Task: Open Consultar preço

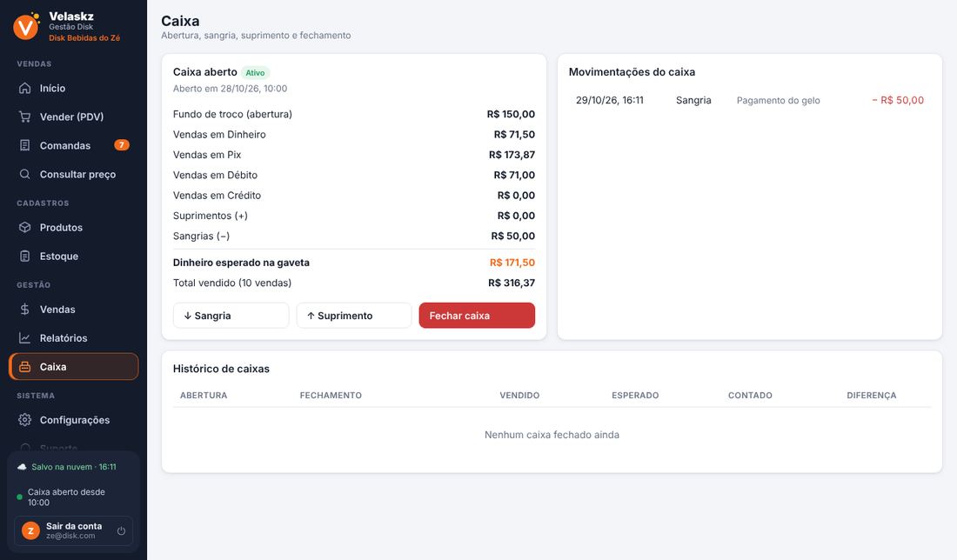Action: pyautogui.click(x=74, y=174)
